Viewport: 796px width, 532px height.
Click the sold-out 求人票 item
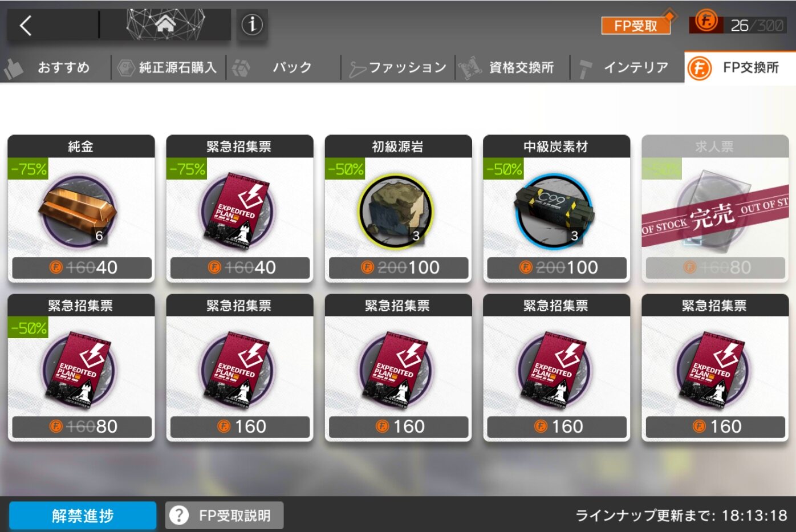point(715,208)
